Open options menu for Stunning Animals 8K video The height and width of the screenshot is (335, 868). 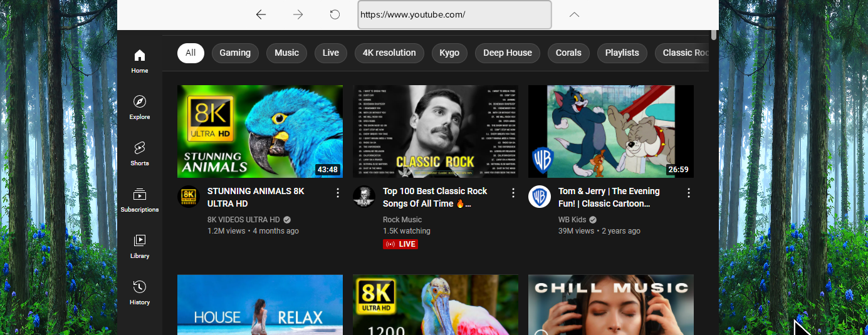(338, 193)
